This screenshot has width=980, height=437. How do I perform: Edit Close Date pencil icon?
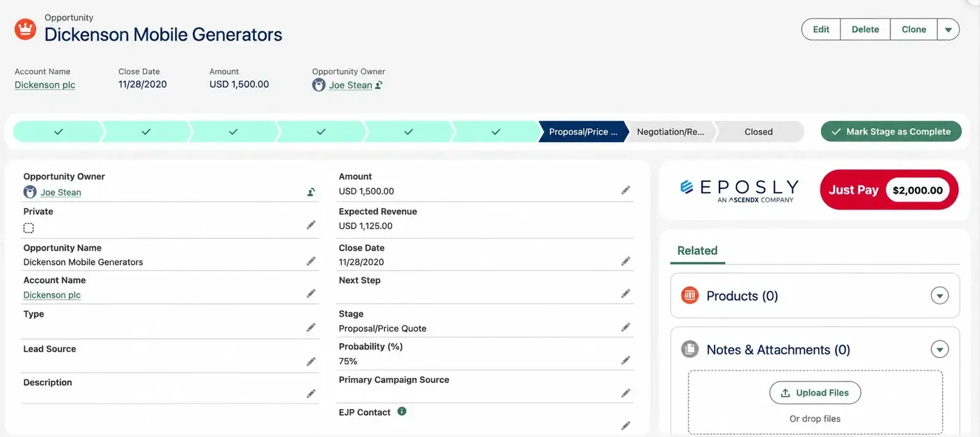pos(626,261)
